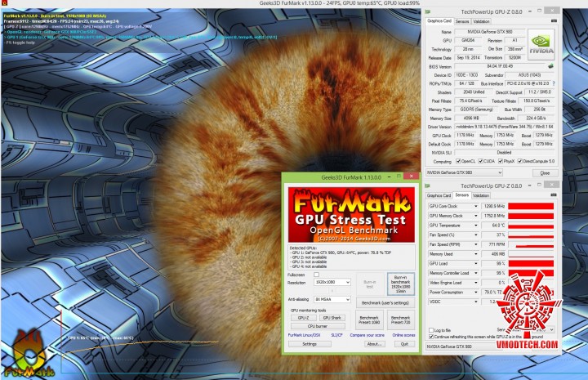Click the Quit button in FurMark

click(404, 344)
